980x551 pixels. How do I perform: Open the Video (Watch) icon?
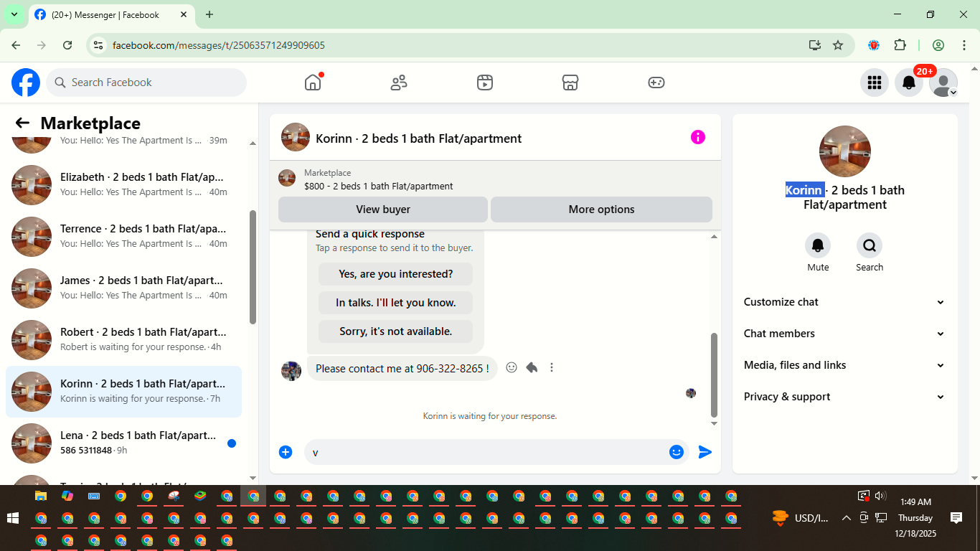click(485, 83)
